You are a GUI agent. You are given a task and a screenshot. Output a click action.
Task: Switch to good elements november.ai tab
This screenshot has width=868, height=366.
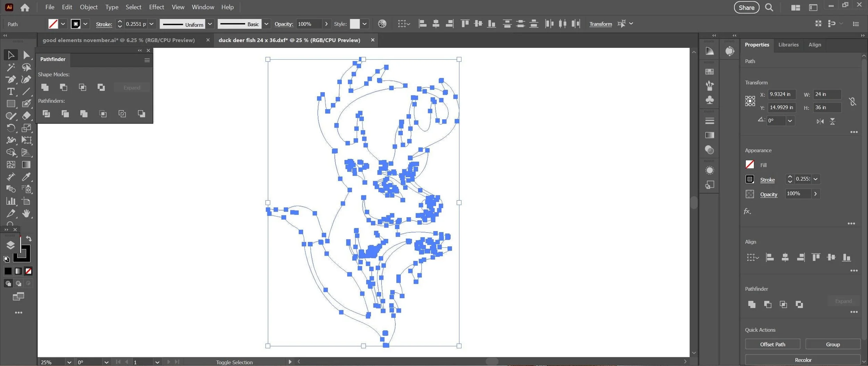(119, 40)
